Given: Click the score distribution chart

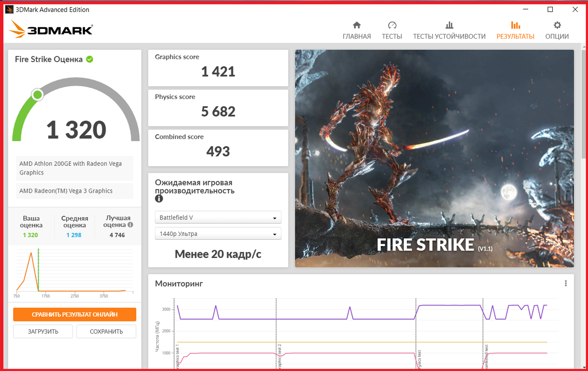Looking at the screenshot, I should coord(74,272).
